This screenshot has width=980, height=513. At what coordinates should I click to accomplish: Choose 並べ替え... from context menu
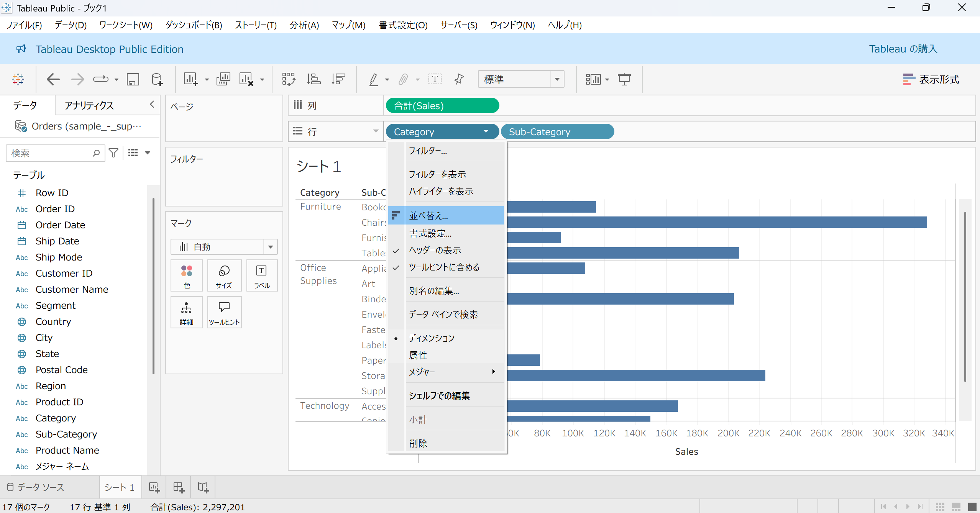428,216
